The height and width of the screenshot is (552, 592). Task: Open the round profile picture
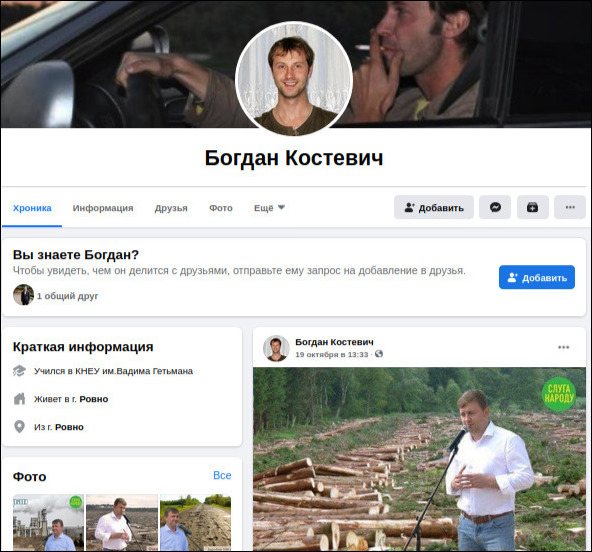(x=294, y=79)
